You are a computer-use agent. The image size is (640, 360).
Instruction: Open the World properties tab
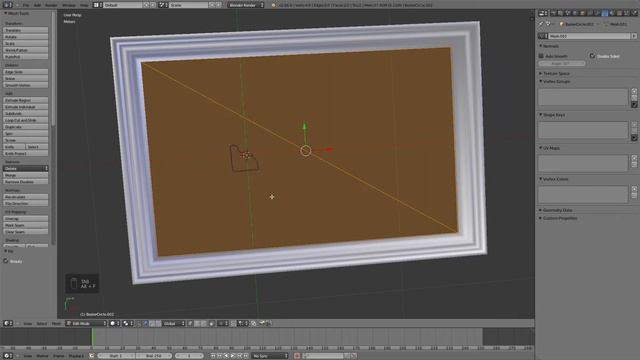coord(575,13)
